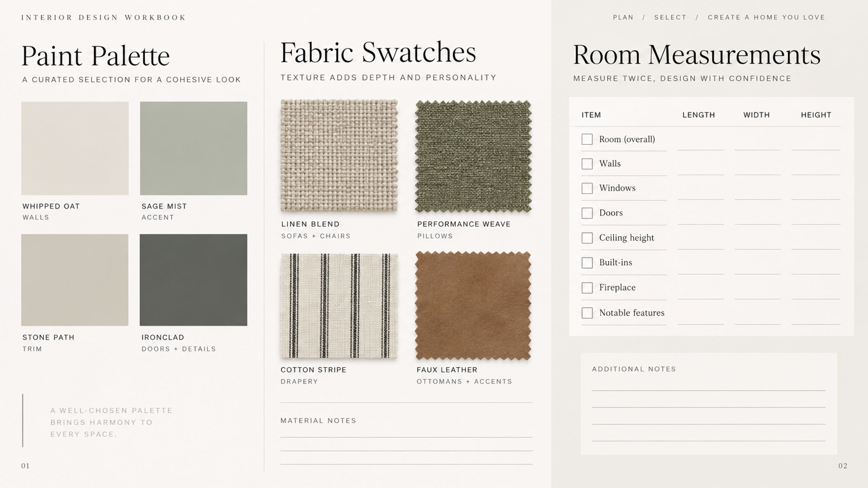Tick the Doors checkbox
This screenshot has width=868, height=488.
point(587,213)
